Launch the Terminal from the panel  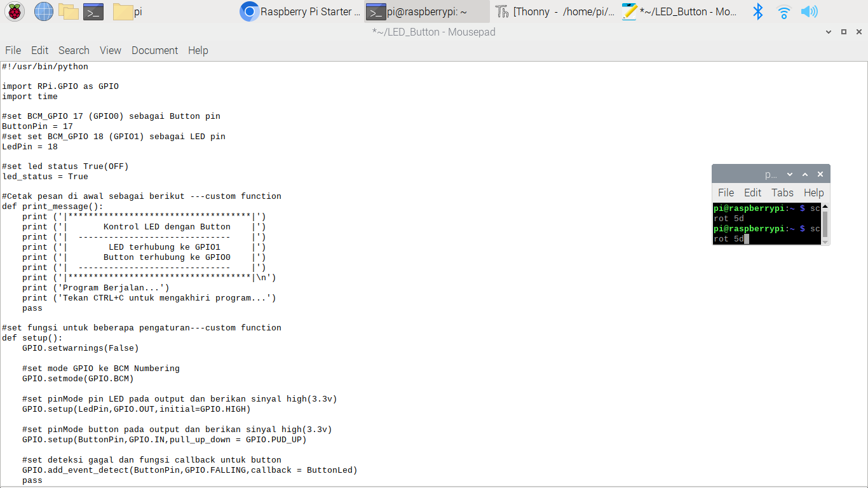[x=93, y=11]
